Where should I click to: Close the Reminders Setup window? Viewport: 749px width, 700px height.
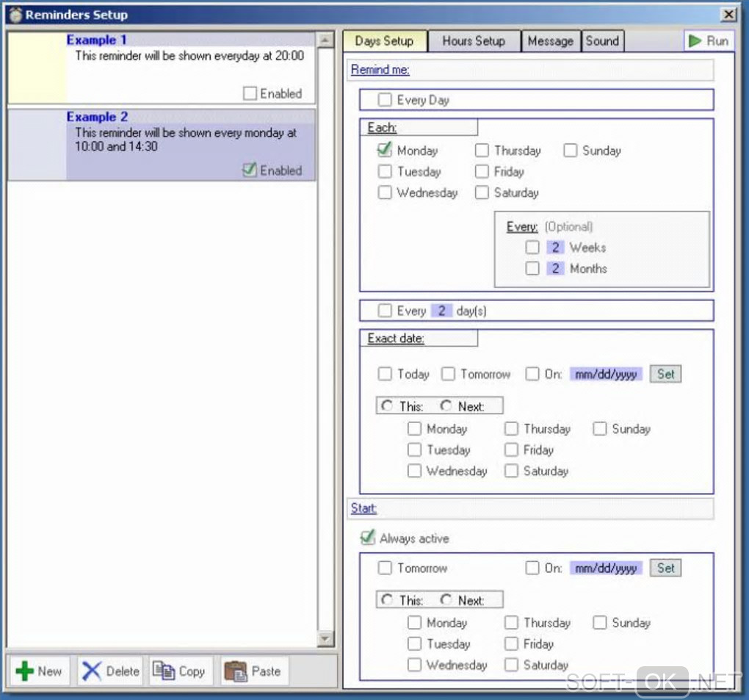click(729, 15)
